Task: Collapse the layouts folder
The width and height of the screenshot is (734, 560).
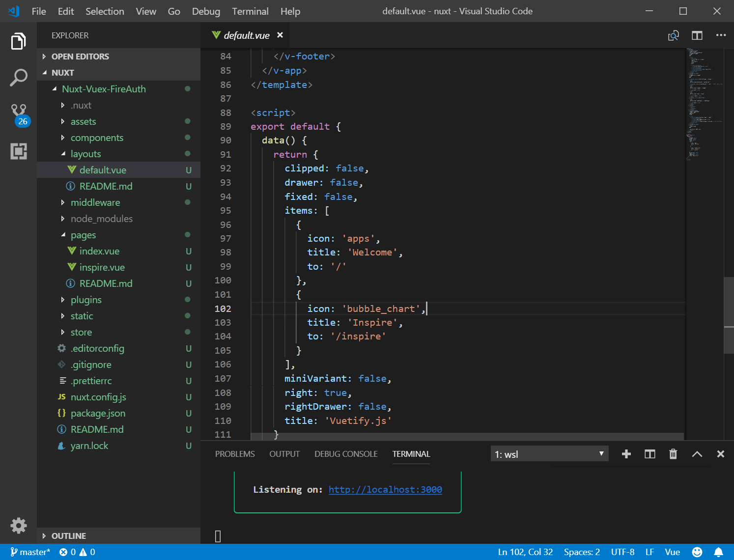Action: coord(85,154)
